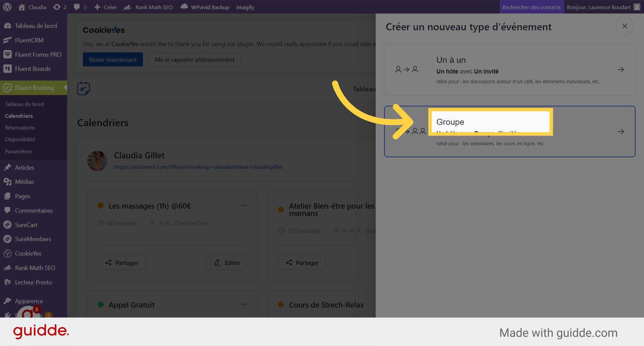
Task: Open Fluent Booking sidebar menu
Action: pyautogui.click(x=34, y=88)
